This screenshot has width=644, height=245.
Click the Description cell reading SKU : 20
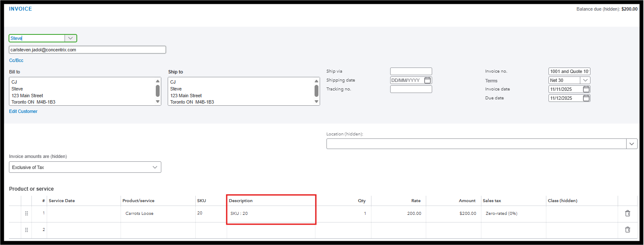tap(271, 213)
